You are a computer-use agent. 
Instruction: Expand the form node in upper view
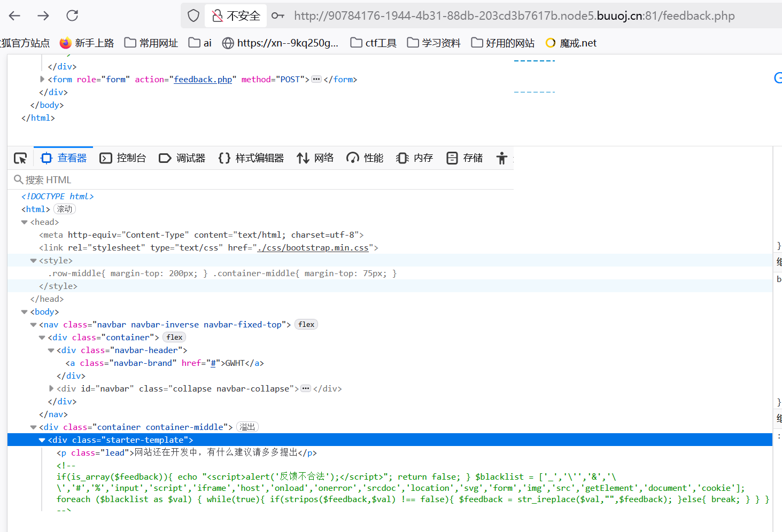[42, 79]
